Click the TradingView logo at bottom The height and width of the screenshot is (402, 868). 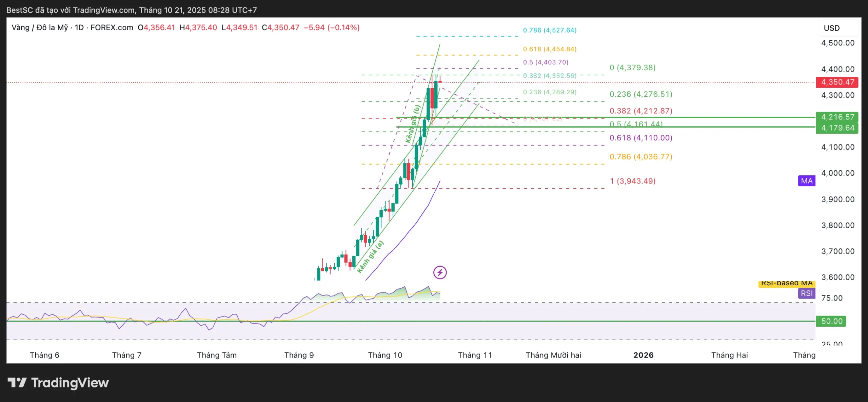point(58,383)
